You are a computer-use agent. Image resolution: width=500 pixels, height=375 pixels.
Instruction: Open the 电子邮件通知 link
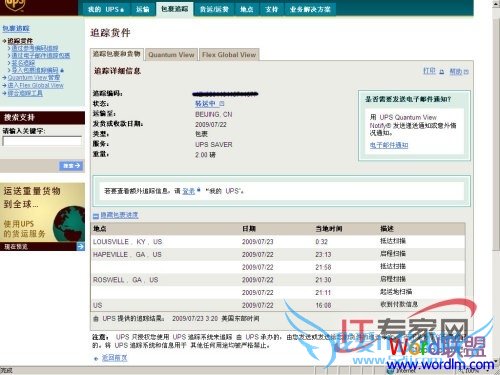click(x=389, y=145)
